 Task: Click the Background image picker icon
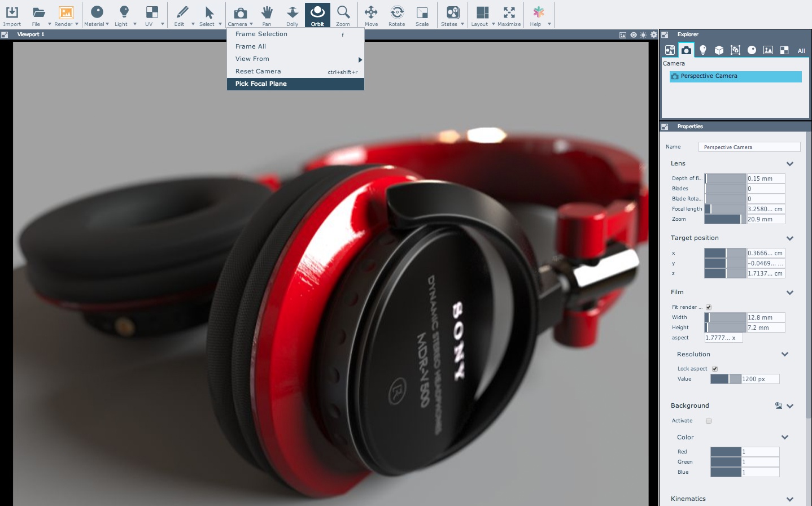pos(779,405)
